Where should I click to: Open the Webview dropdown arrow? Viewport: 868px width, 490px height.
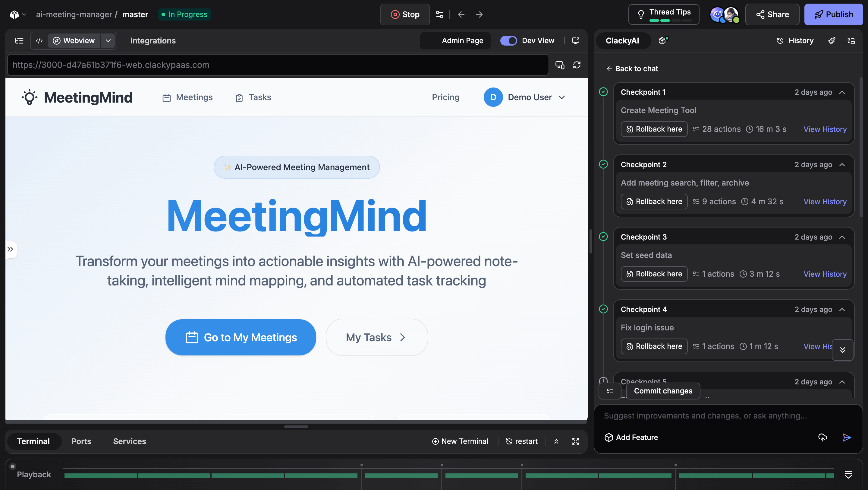click(x=108, y=40)
